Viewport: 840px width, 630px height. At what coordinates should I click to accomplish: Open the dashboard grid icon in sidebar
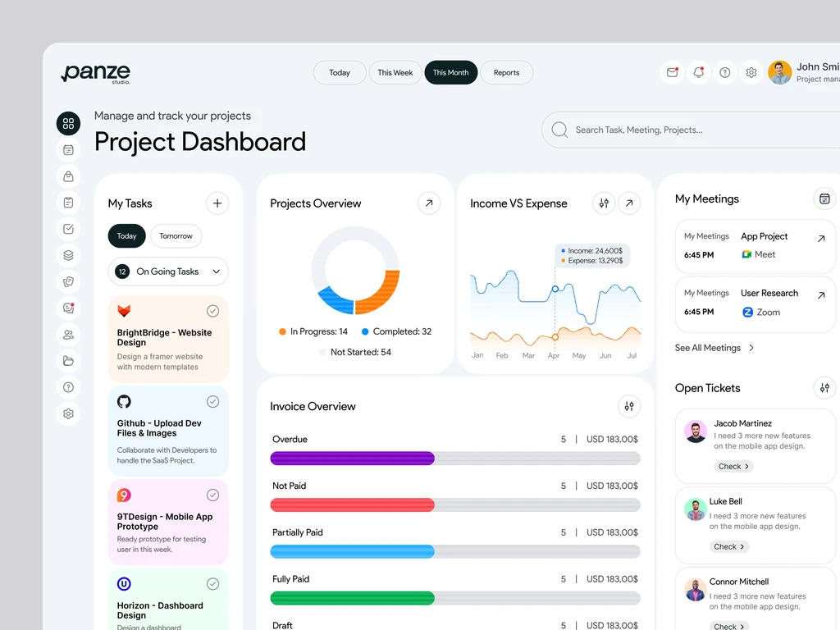click(69, 124)
